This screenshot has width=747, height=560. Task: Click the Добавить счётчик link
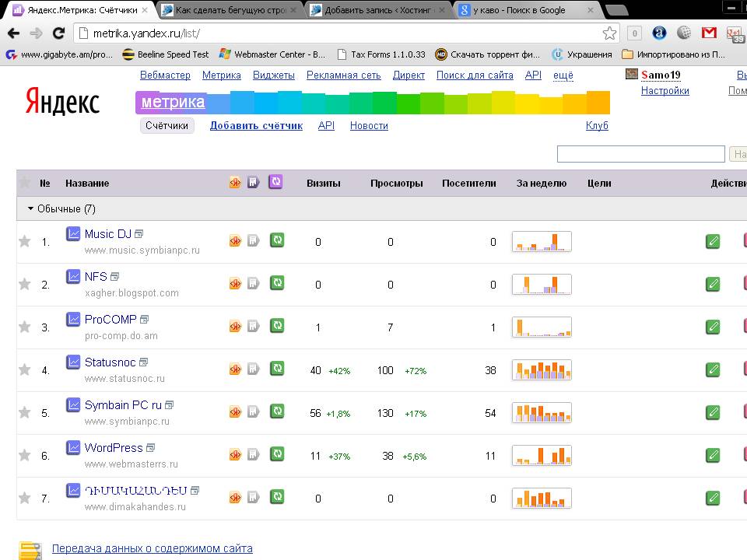[x=256, y=126]
